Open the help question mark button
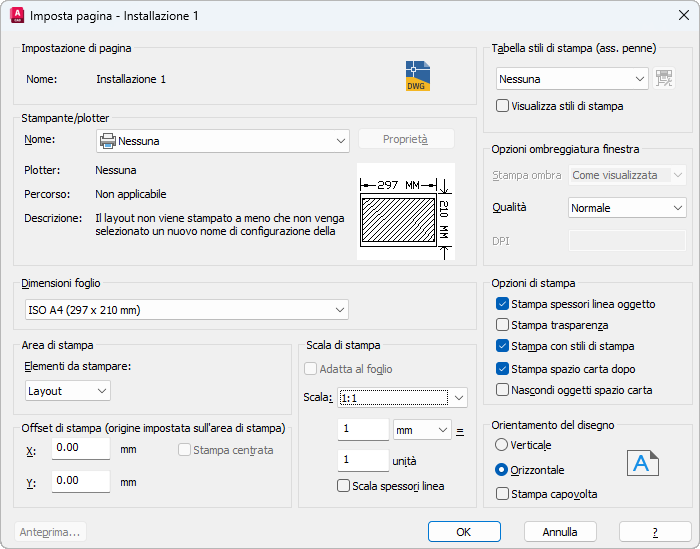Viewport: 700px width, 549px height. (655, 532)
